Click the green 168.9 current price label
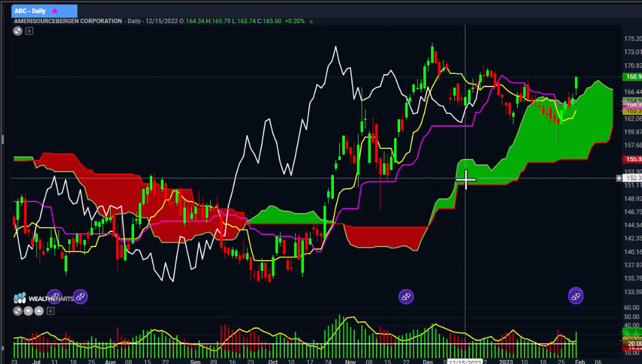This screenshot has height=364, width=642. point(633,77)
